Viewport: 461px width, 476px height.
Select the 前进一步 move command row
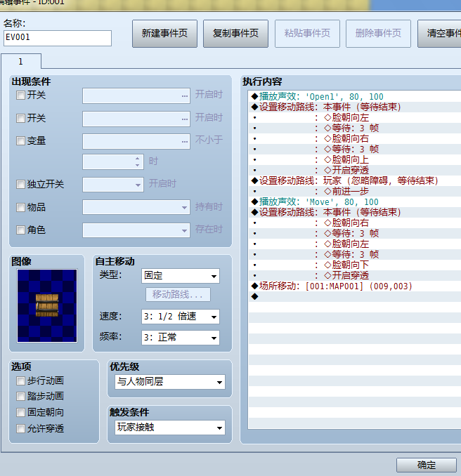[355, 191]
